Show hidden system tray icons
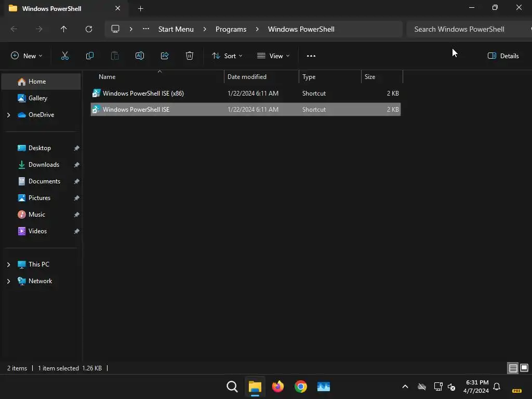This screenshot has height=399, width=532. (405, 387)
